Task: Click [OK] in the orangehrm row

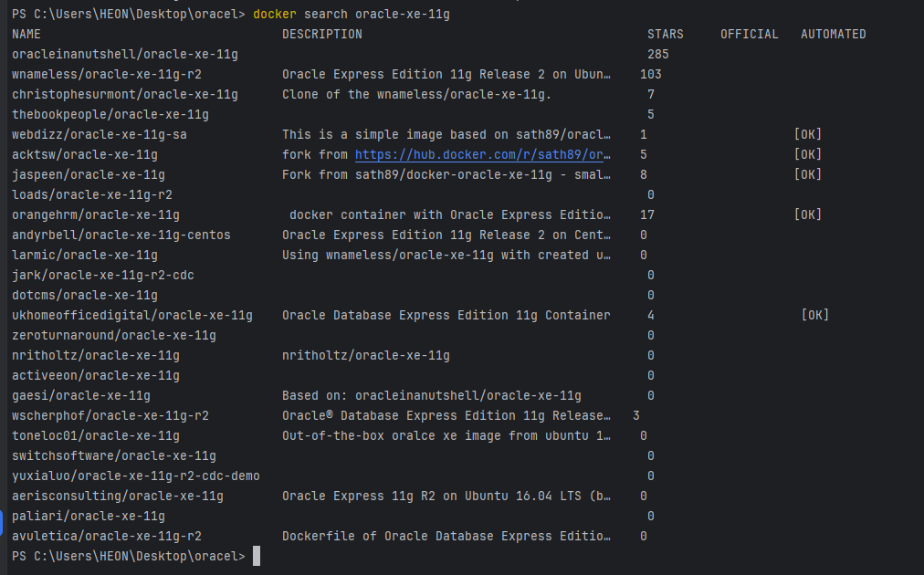Action: pos(808,214)
